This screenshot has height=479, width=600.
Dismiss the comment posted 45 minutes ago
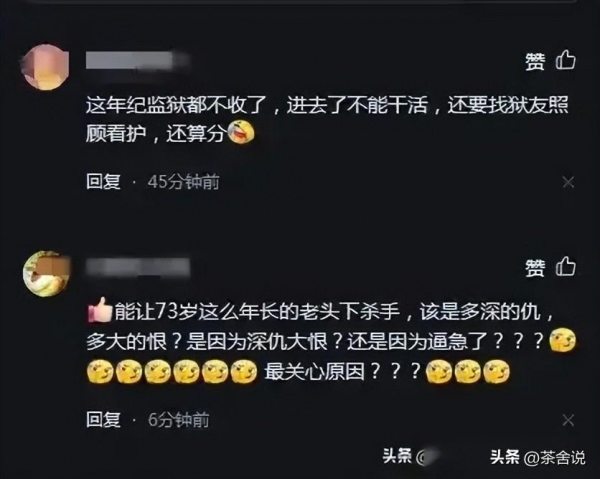click(x=568, y=182)
